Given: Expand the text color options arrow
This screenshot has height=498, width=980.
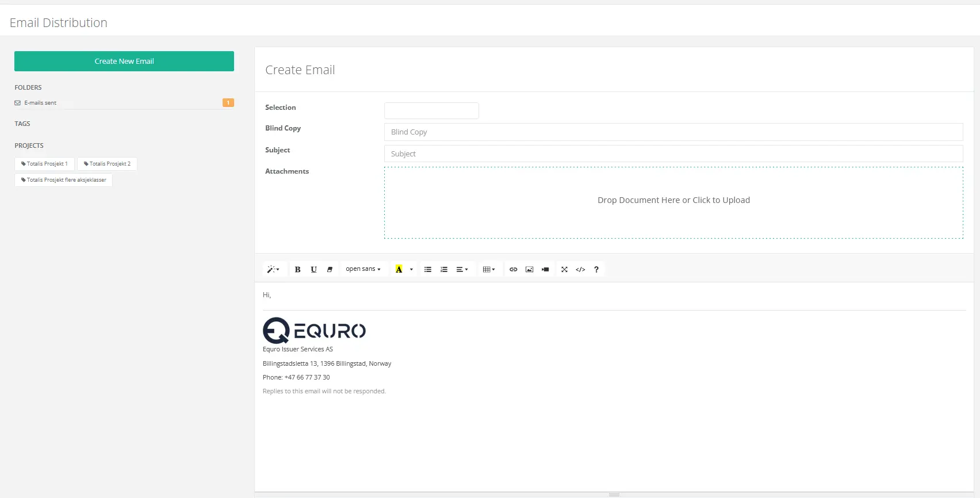Looking at the screenshot, I should (411, 269).
